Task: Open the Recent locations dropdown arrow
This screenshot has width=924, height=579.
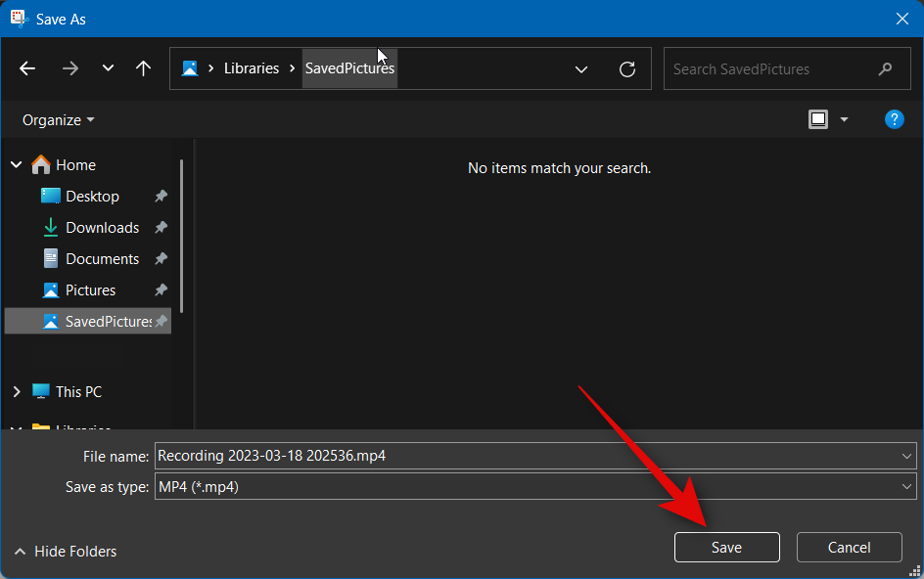Action: point(108,68)
